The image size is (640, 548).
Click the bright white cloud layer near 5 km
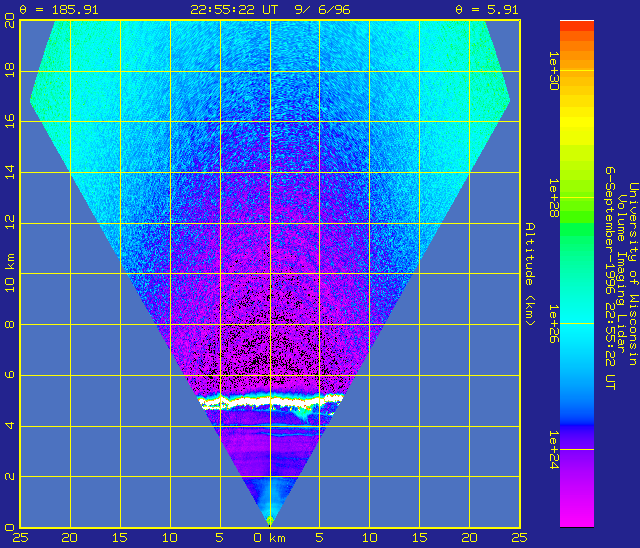tap(270, 402)
